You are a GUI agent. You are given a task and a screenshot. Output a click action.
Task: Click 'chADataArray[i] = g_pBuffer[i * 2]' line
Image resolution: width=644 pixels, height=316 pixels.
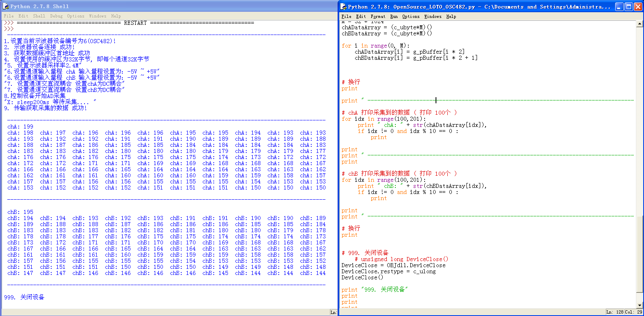pyautogui.click(x=410, y=52)
